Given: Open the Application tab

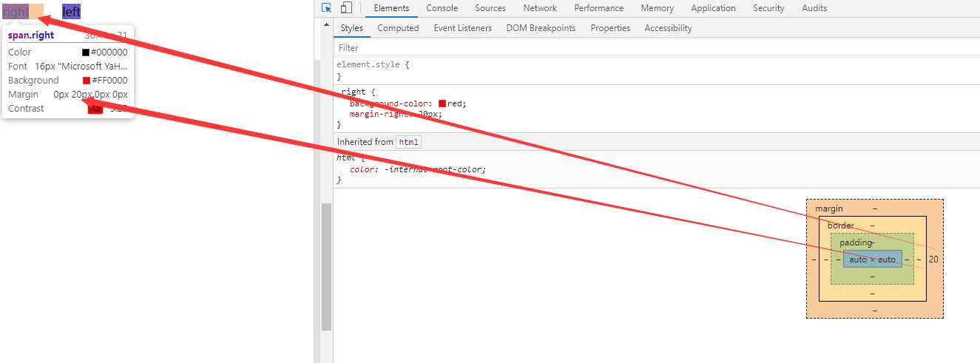Looking at the screenshot, I should click(713, 8).
